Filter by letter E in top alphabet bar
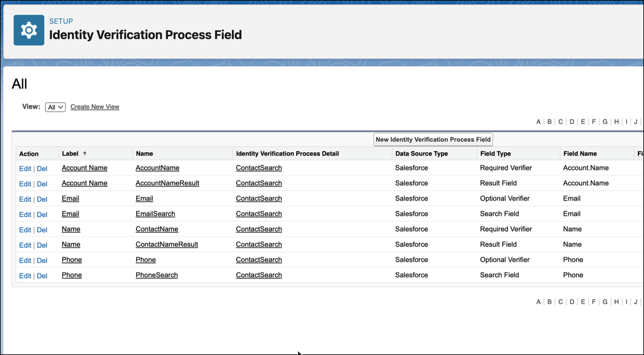644x355 pixels. pyautogui.click(x=583, y=122)
